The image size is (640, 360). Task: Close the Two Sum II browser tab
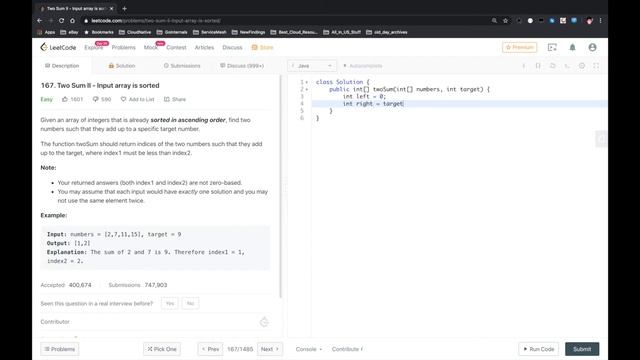(x=111, y=8)
